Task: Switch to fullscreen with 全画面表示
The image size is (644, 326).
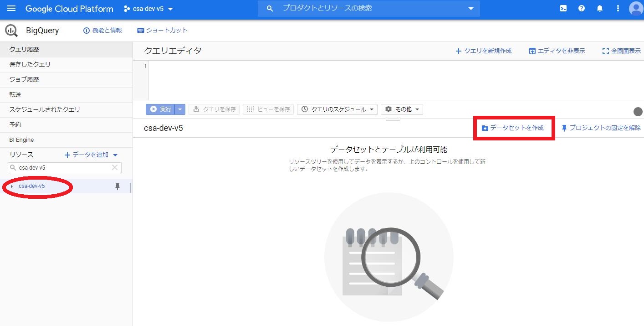Action: (621, 51)
